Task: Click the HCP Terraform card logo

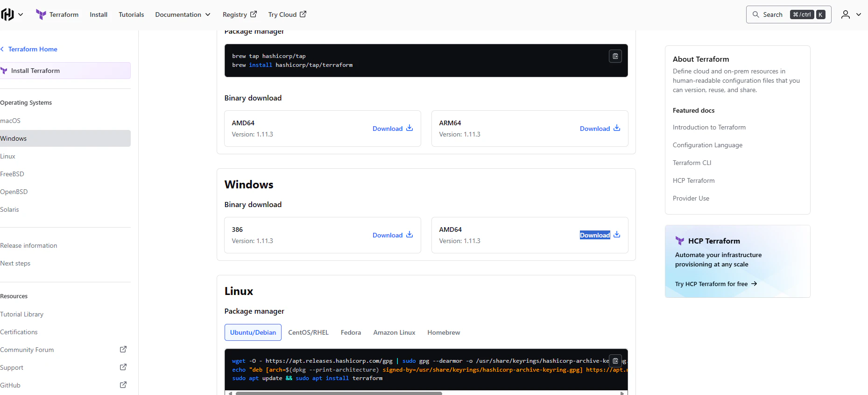Action: [680, 241]
